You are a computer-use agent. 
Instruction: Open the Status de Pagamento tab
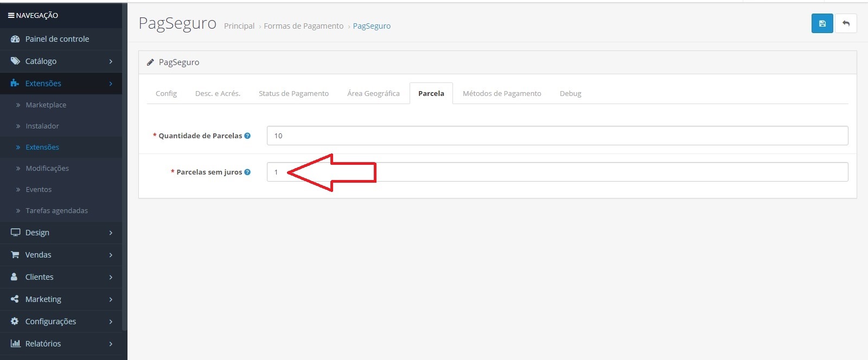293,93
